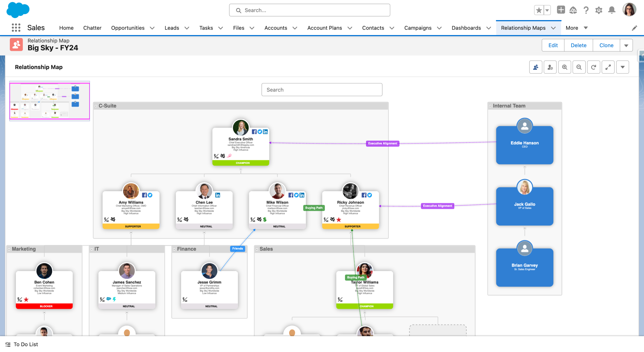The width and height of the screenshot is (644, 352).
Task: Expand more actions arrow beside Clone
Action: point(626,46)
